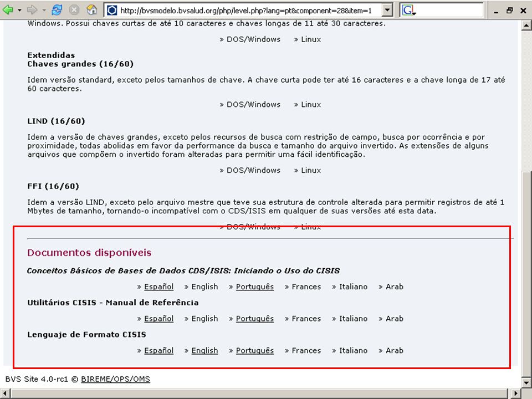Open Frances link for Utilitários CISIS manual
Viewport: 532px width, 399px height.
pyautogui.click(x=306, y=319)
